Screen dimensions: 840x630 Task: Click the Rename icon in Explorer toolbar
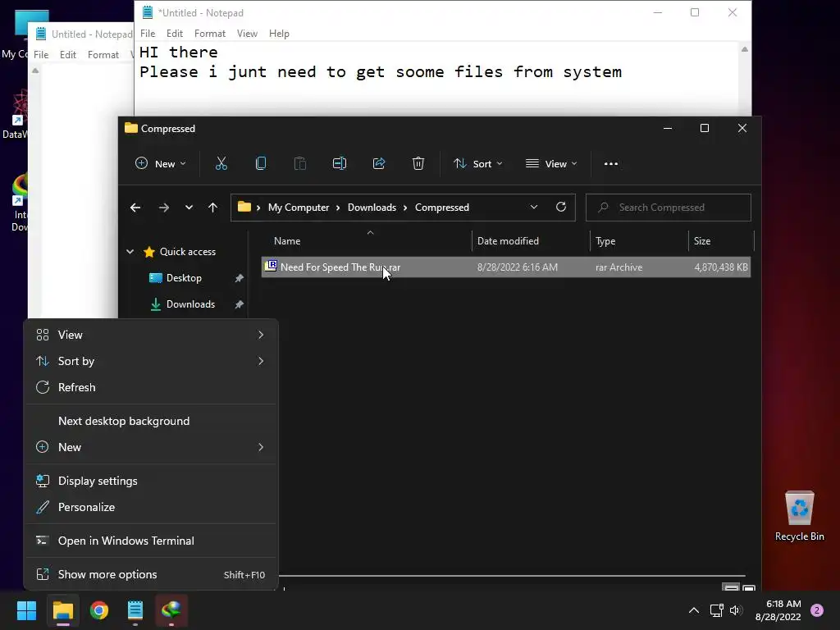[x=340, y=163]
